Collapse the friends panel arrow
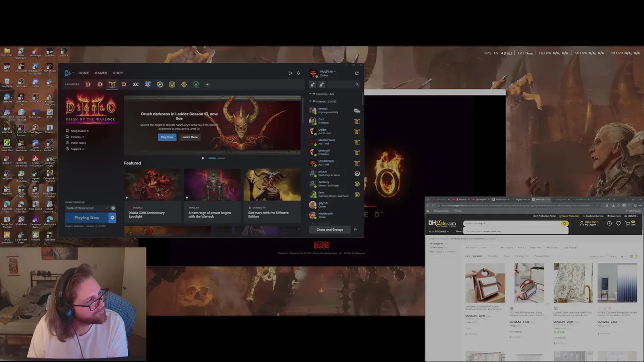Screen dimensions: 644x362 [355, 230]
